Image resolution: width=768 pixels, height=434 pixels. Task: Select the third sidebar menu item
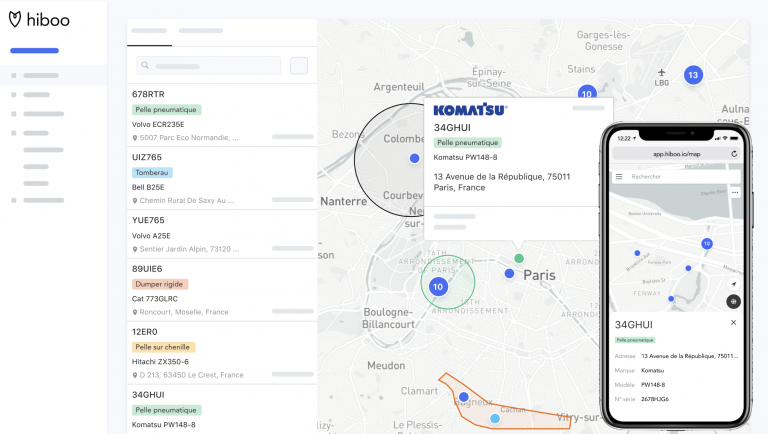pyautogui.click(x=43, y=114)
